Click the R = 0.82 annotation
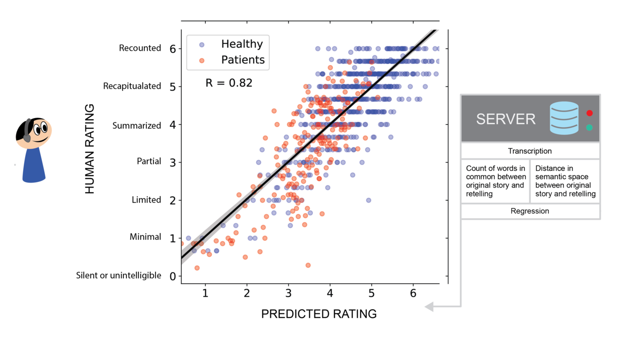 point(229,83)
